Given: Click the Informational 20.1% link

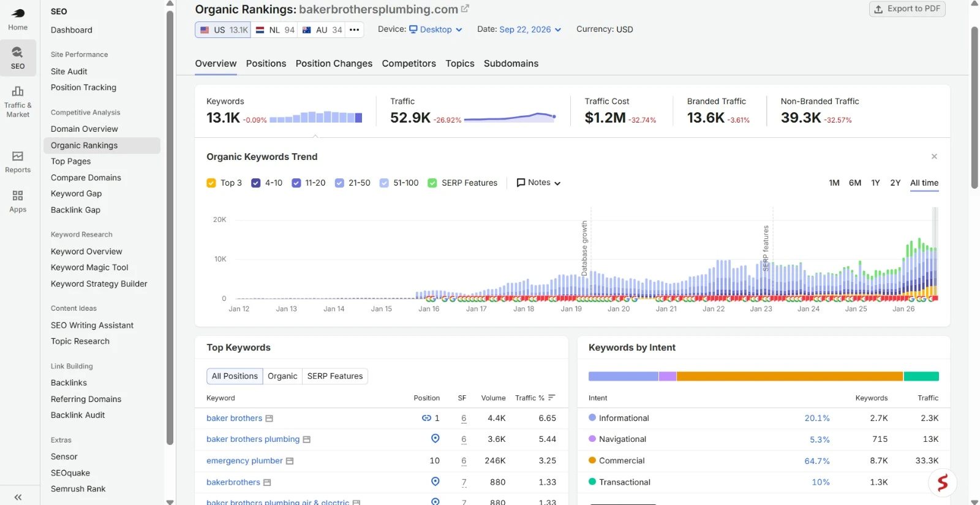Looking at the screenshot, I should pos(817,419).
